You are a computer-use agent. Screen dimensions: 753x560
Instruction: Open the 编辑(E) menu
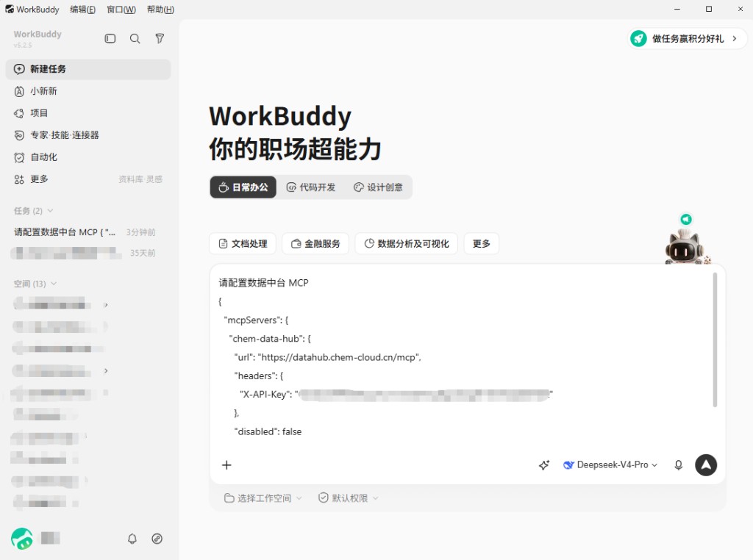82,9
